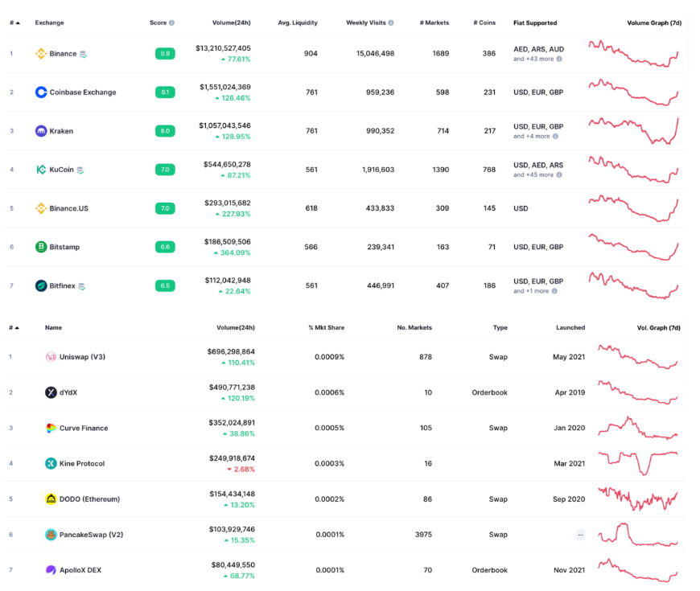Click info icon beside Bitfinex's +1 more

click(x=554, y=291)
